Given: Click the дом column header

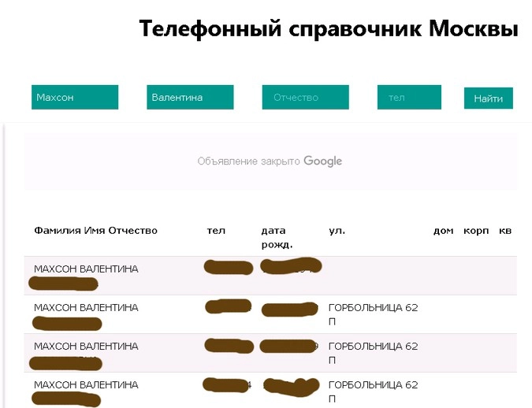Looking at the screenshot, I should click(443, 231).
